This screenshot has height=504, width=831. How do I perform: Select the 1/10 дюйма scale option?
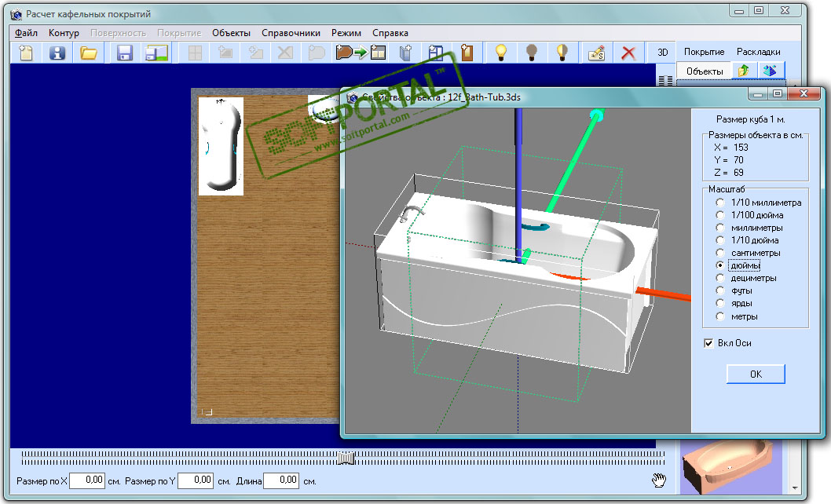(x=749, y=240)
